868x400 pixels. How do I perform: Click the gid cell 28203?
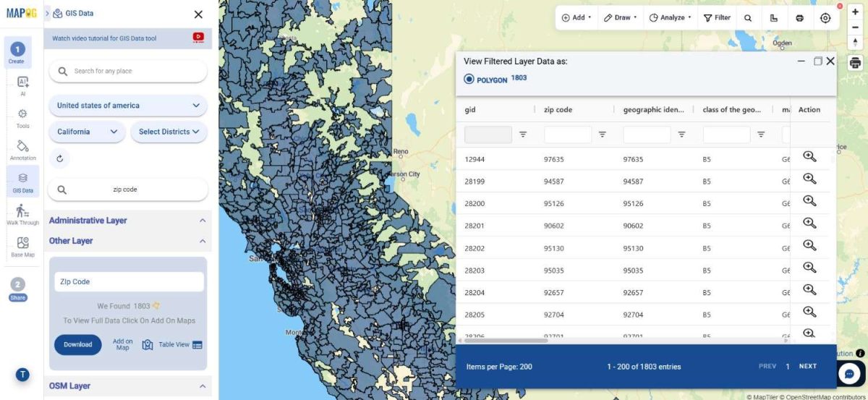(x=475, y=270)
